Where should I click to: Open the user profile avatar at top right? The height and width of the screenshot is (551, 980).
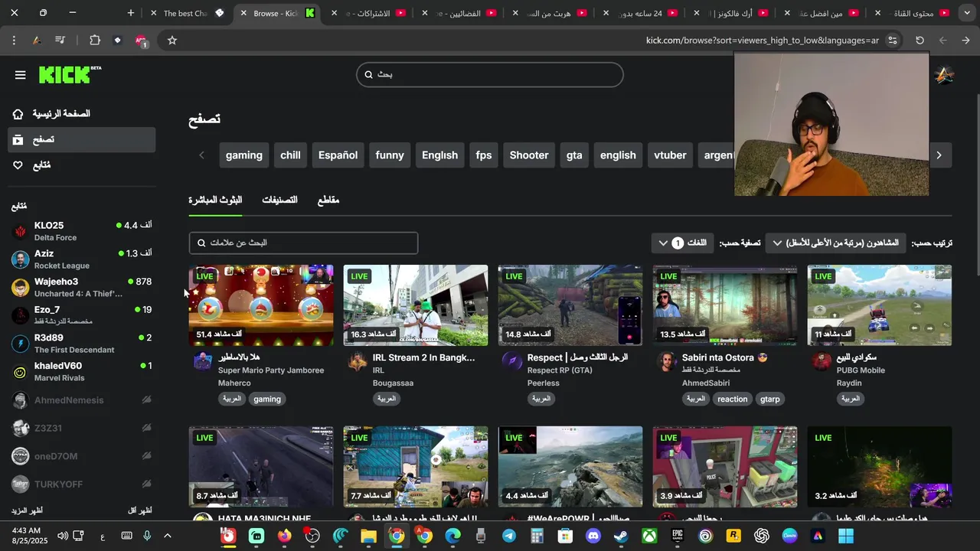point(945,75)
